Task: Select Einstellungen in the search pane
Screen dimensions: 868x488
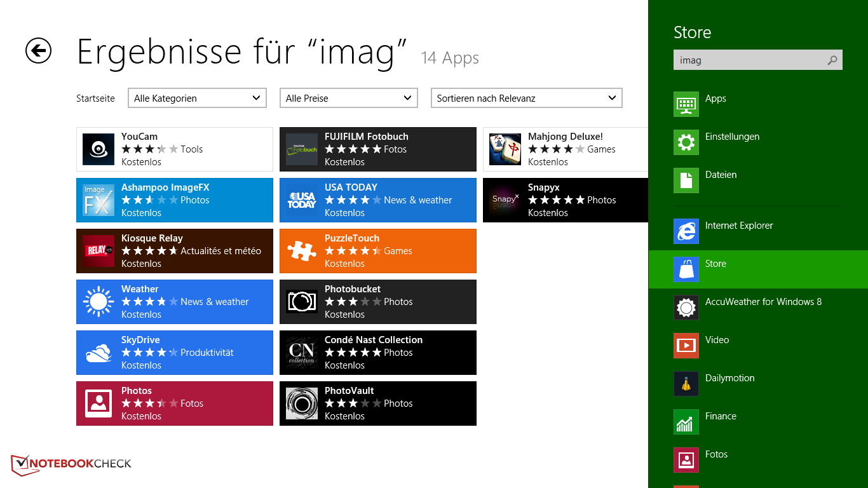Action: coord(732,137)
